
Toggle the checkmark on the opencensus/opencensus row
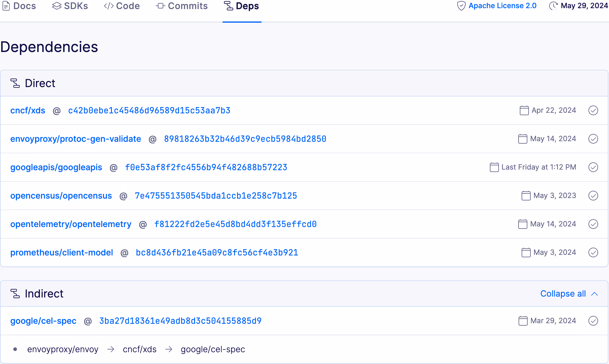593,196
